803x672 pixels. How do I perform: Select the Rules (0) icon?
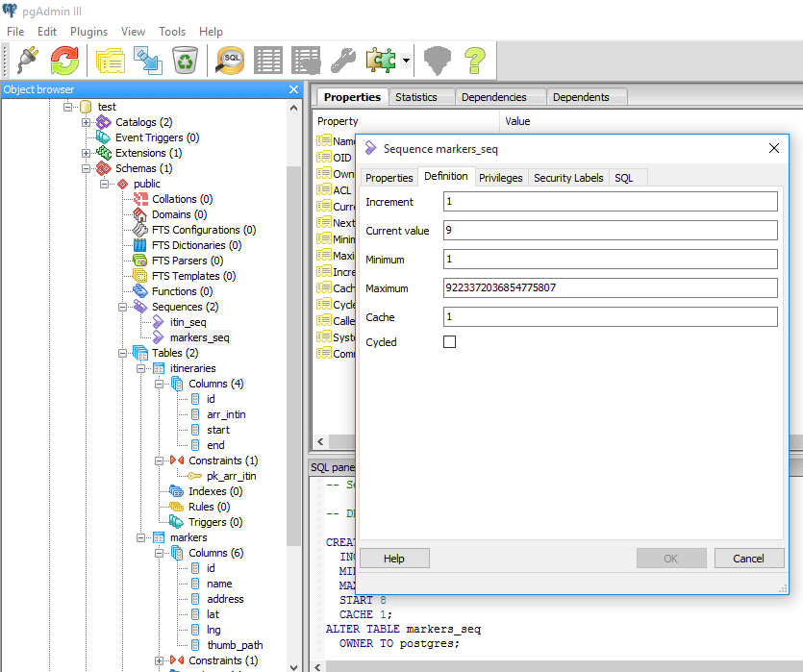point(177,507)
